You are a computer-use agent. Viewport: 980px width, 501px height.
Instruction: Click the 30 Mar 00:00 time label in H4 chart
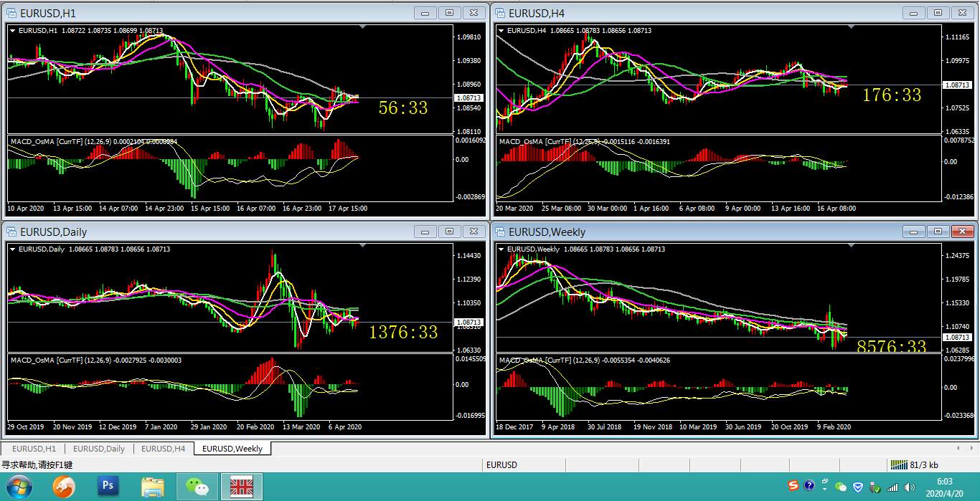[608, 209]
